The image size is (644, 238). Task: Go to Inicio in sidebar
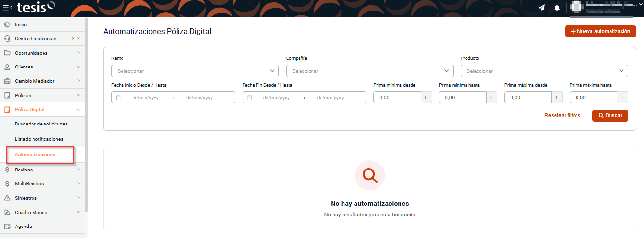coord(43,24)
